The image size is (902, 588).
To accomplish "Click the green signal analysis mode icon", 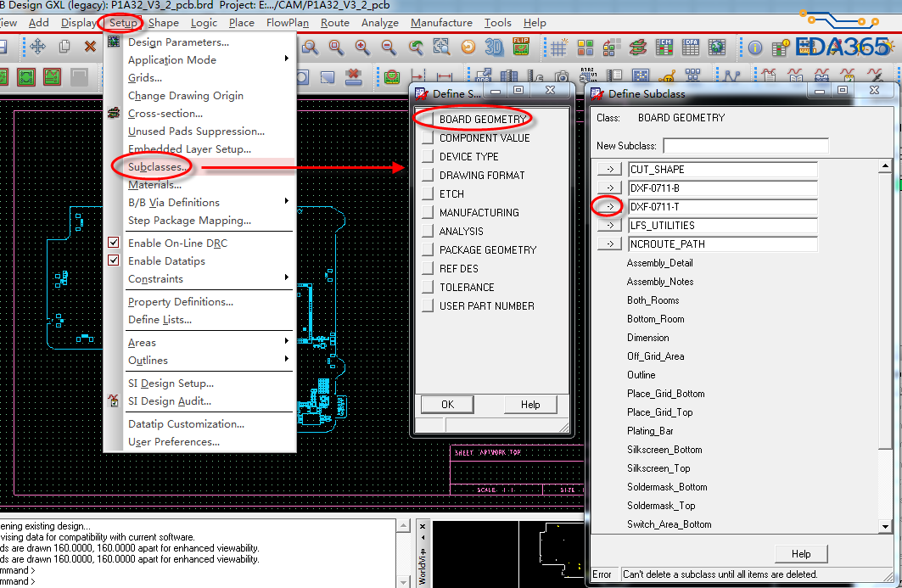I will tap(52, 76).
